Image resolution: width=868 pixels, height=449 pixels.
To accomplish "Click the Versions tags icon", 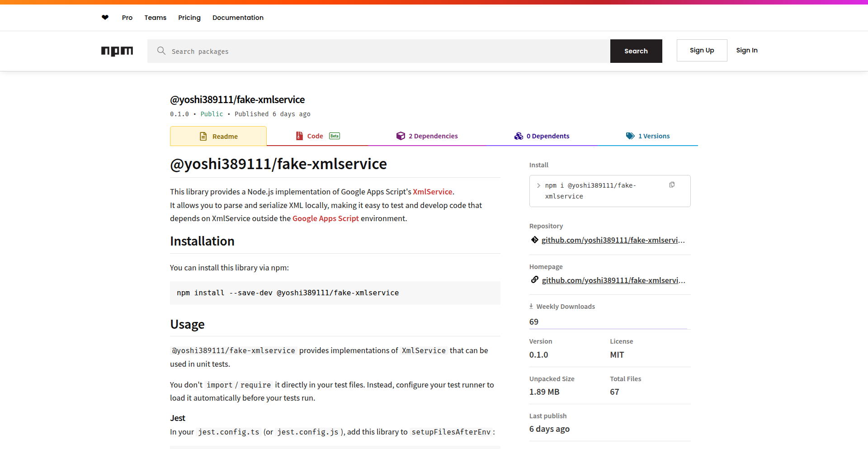I will point(630,136).
